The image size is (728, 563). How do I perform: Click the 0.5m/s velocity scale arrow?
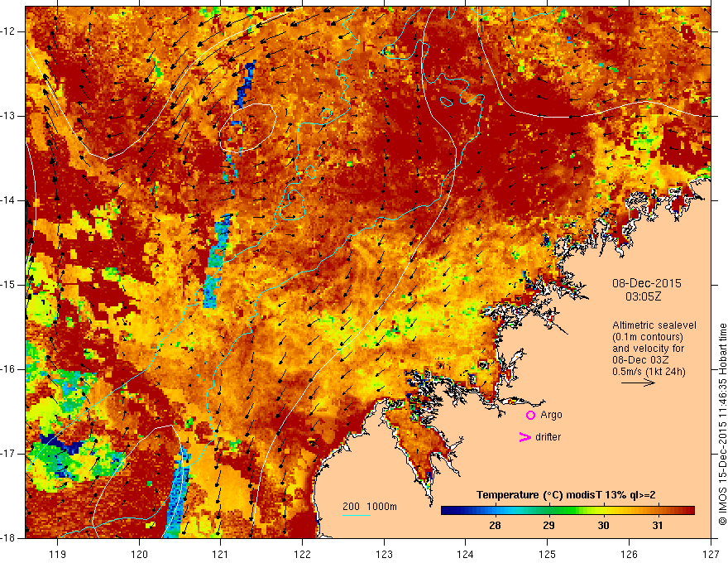point(638,383)
